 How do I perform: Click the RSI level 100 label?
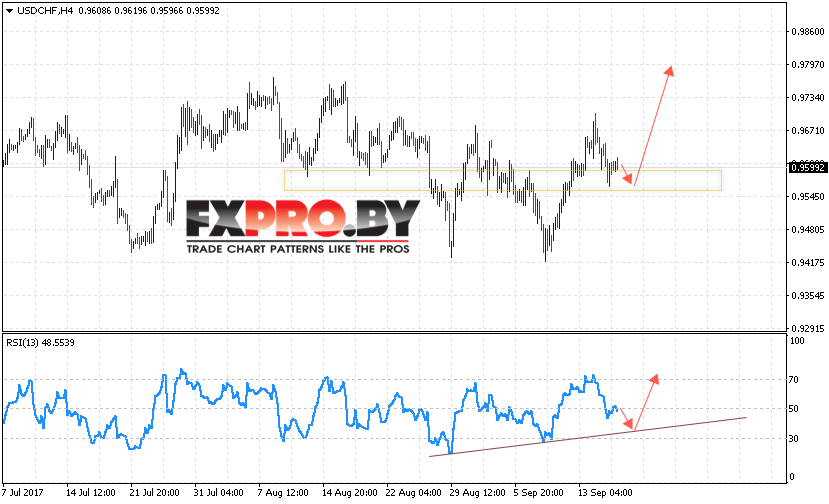797,341
